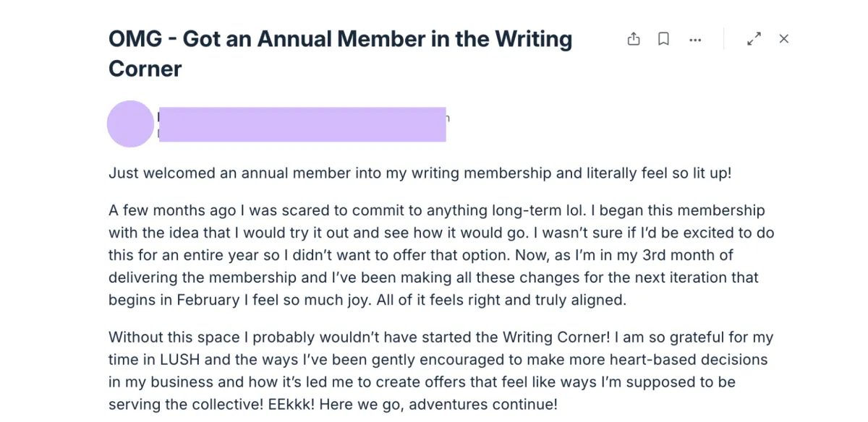The height and width of the screenshot is (422, 868).
Task: Expand the post to full screen
Action: coord(754,39)
